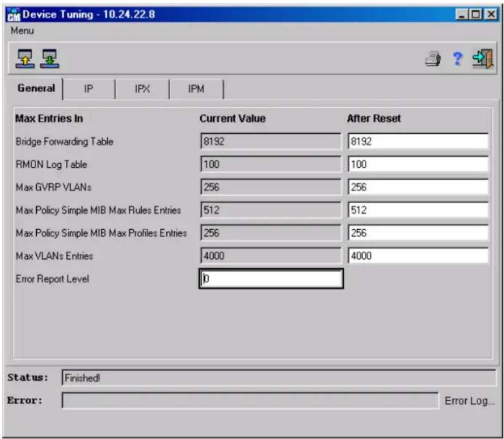Image resolution: width=504 pixels, height=439 pixels.
Task: Open the Menu menu
Action: pos(22,31)
